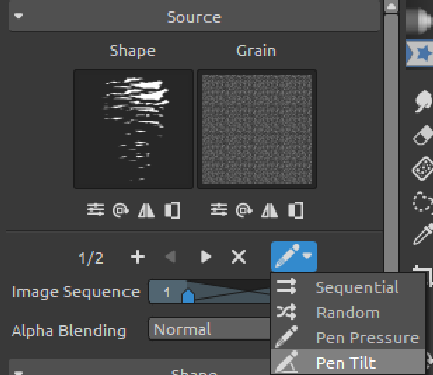This screenshot has height=375, width=433.
Task: Open the sequence mode pen dropdown
Action: click(x=294, y=256)
